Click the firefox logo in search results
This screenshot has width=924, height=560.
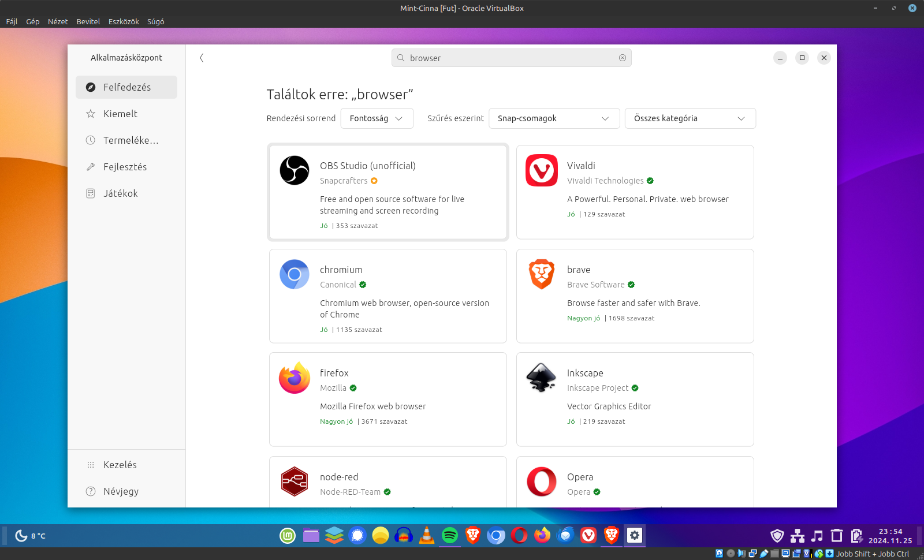coord(295,378)
